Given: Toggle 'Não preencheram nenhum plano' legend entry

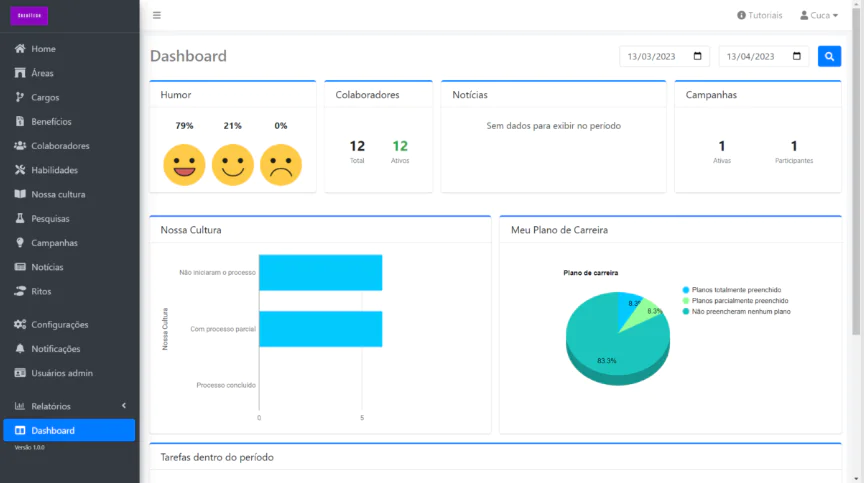Looking at the screenshot, I should point(735,312).
